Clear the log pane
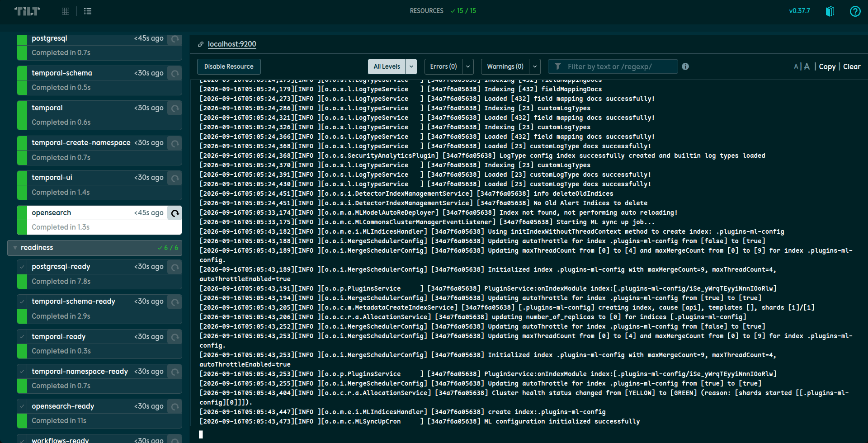The height and width of the screenshot is (443, 868). pyautogui.click(x=852, y=66)
